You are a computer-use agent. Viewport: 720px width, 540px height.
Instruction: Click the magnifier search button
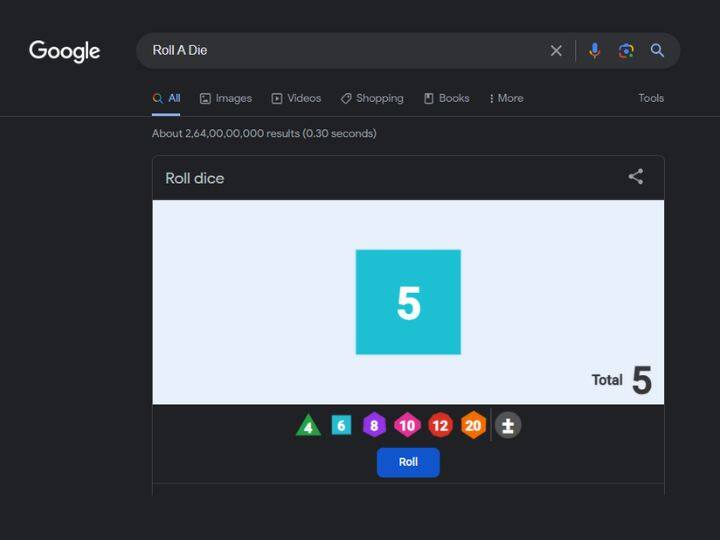click(x=657, y=50)
